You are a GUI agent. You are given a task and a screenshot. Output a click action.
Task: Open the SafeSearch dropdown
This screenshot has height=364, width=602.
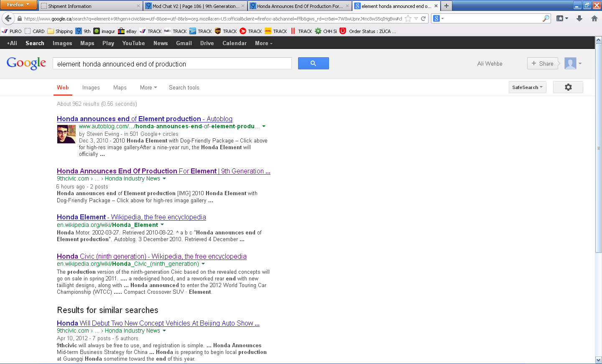point(527,87)
